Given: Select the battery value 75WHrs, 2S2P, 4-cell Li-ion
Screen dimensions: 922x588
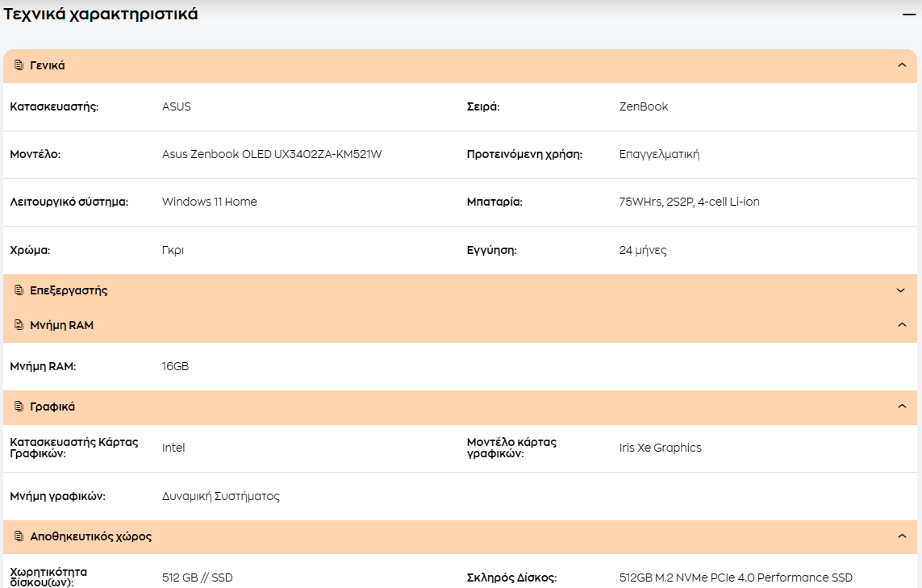Looking at the screenshot, I should click(689, 202).
